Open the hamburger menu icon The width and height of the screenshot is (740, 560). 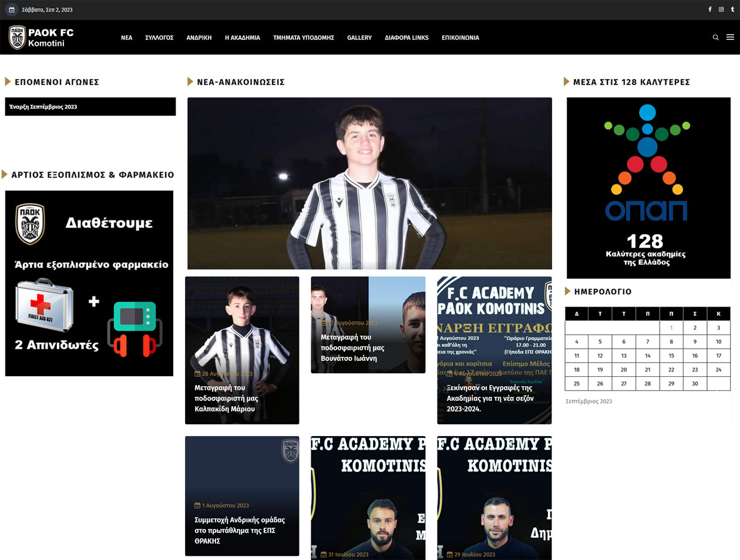[730, 38]
